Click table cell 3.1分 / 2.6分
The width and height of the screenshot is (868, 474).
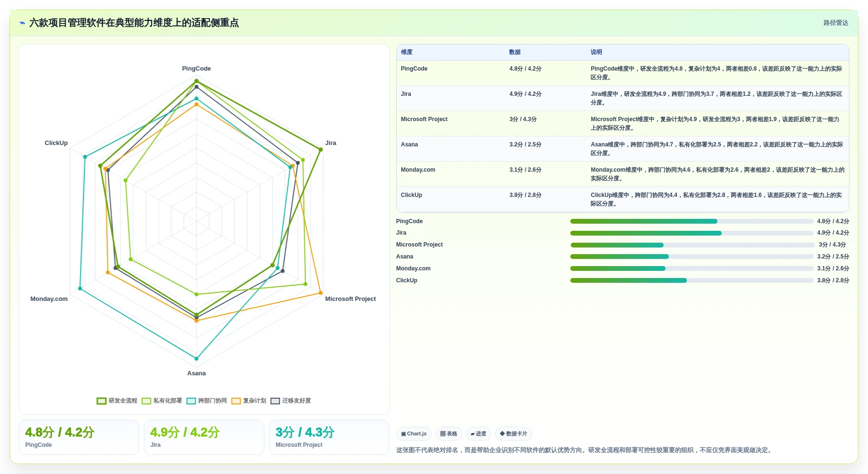(x=525, y=170)
